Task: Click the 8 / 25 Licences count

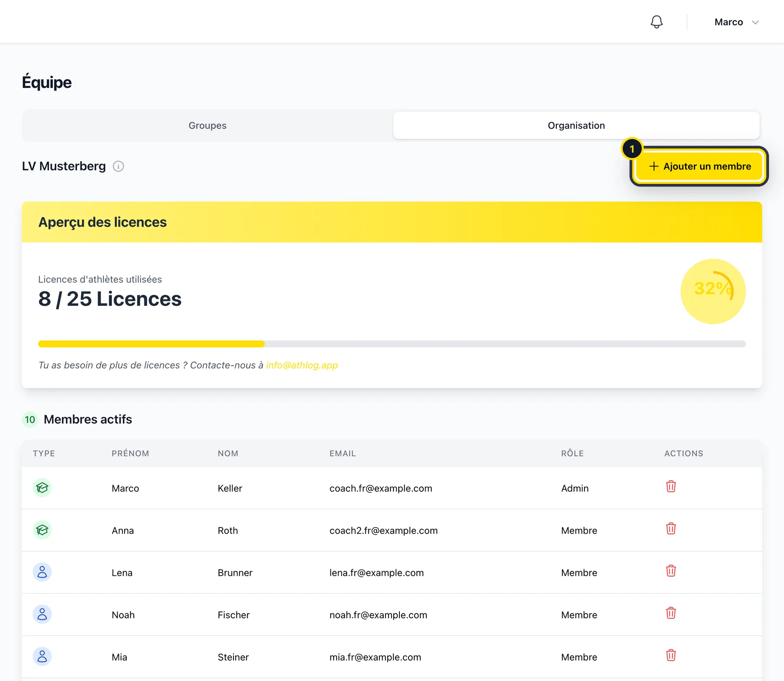Action: (x=110, y=299)
